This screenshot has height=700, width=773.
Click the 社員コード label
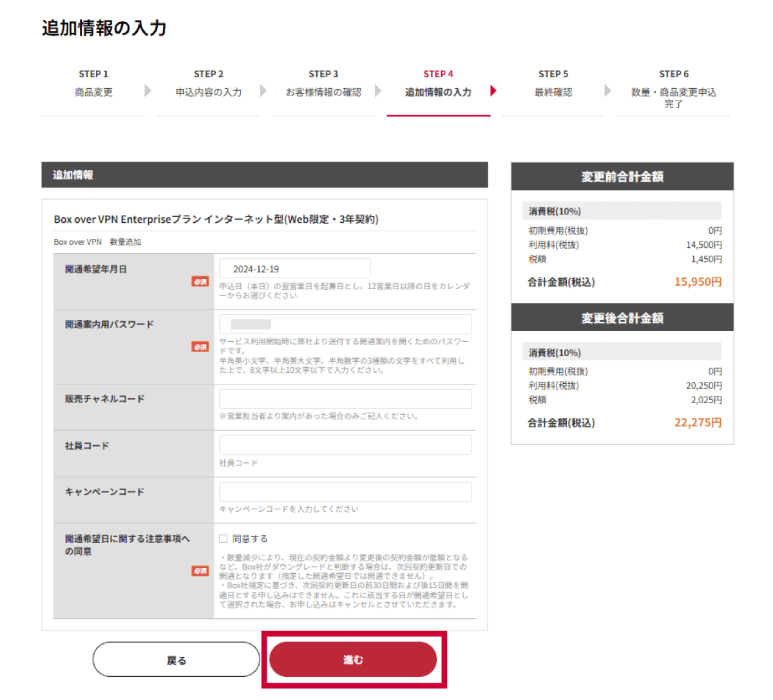[x=87, y=446]
